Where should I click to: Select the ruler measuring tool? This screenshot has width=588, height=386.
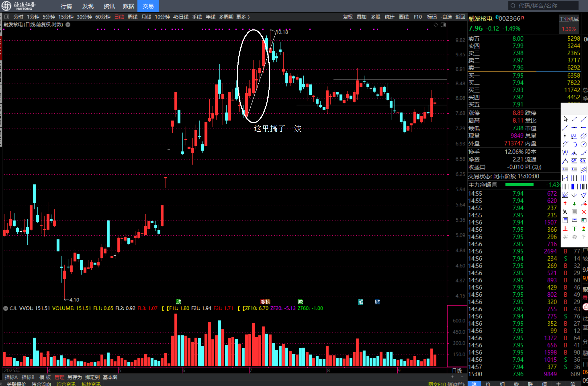574,220
